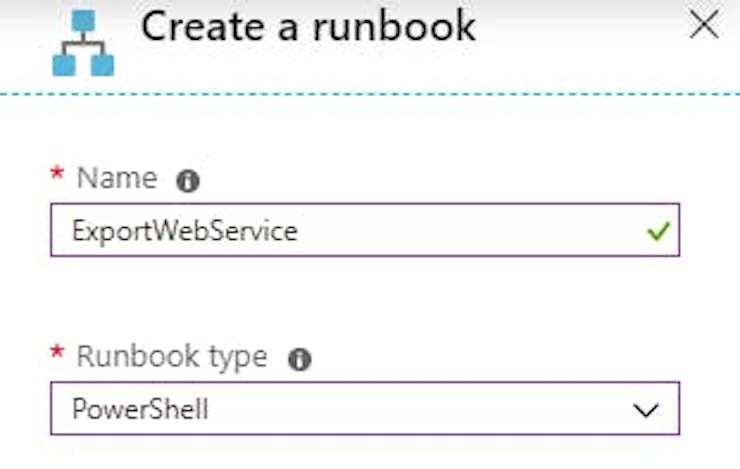
Task: Click the runbook hierarchy icon in header
Action: click(83, 43)
